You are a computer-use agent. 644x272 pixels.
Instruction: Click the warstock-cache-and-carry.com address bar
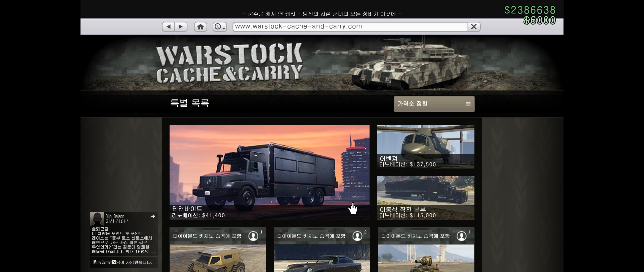350,26
